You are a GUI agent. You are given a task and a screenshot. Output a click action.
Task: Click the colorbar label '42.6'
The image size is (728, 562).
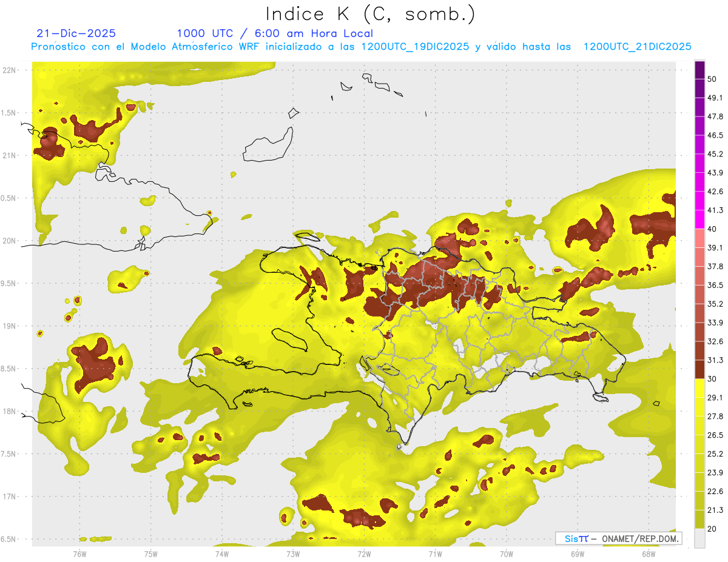[x=715, y=192]
